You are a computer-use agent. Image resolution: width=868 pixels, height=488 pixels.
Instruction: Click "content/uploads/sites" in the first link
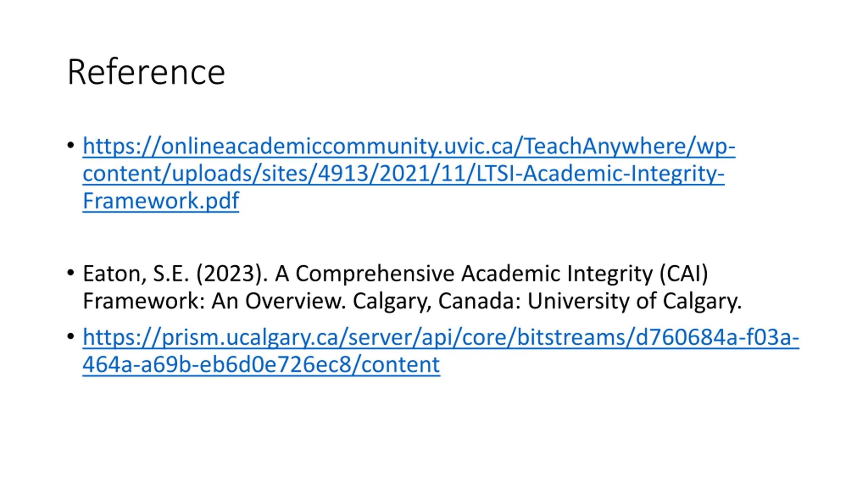coord(197,174)
